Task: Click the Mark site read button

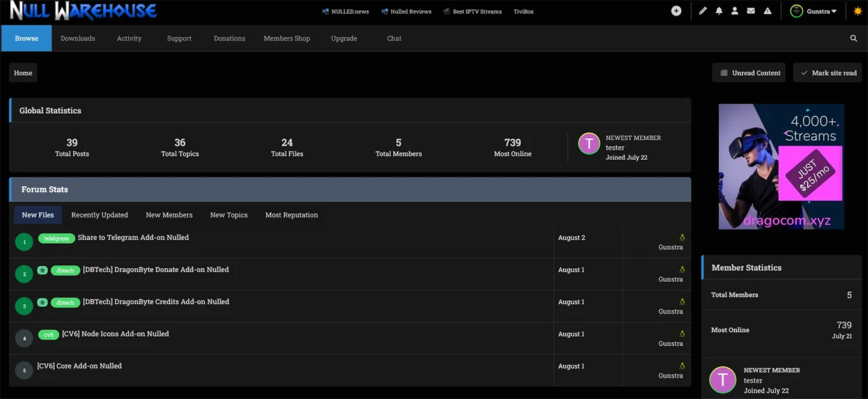Action: click(827, 72)
